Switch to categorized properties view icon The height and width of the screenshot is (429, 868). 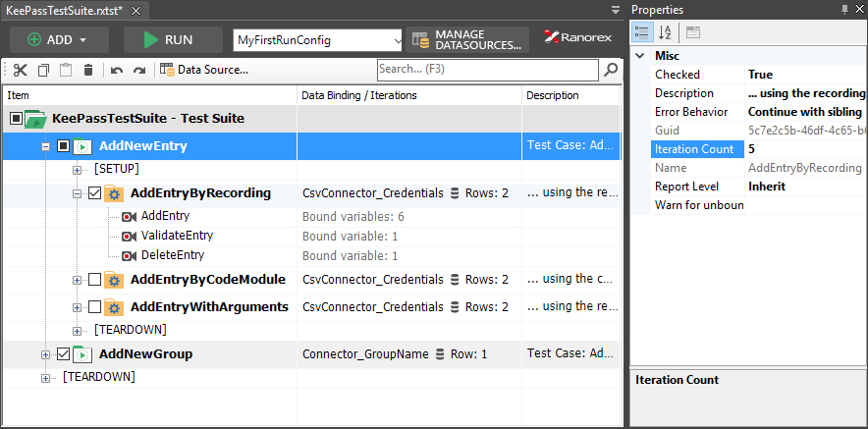642,32
